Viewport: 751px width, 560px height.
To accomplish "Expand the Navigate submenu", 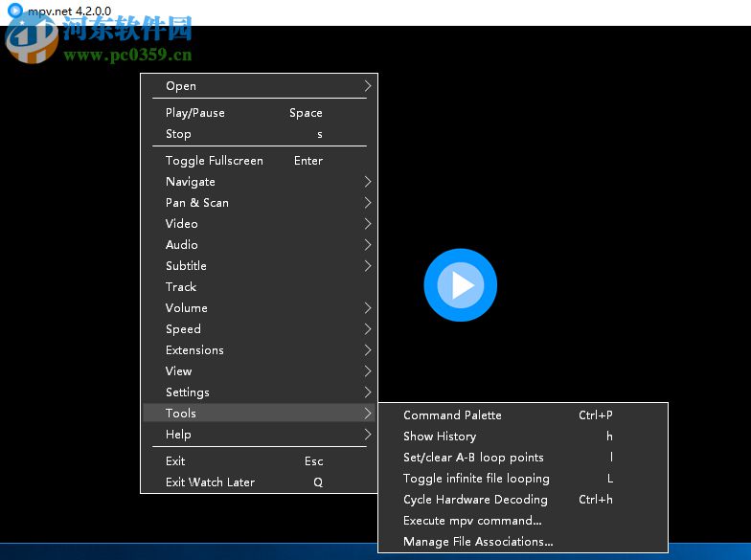I will [x=259, y=182].
